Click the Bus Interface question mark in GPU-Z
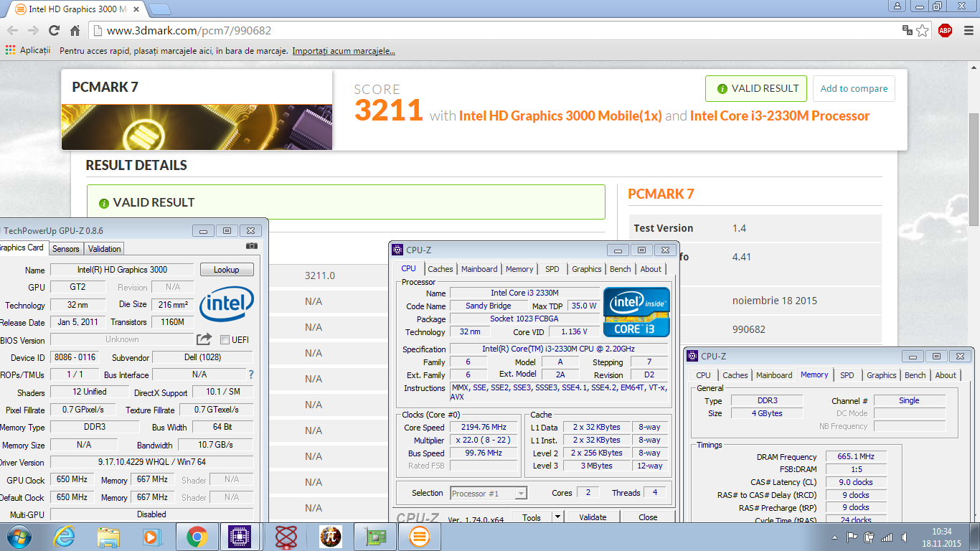980x551 pixels. tap(251, 375)
